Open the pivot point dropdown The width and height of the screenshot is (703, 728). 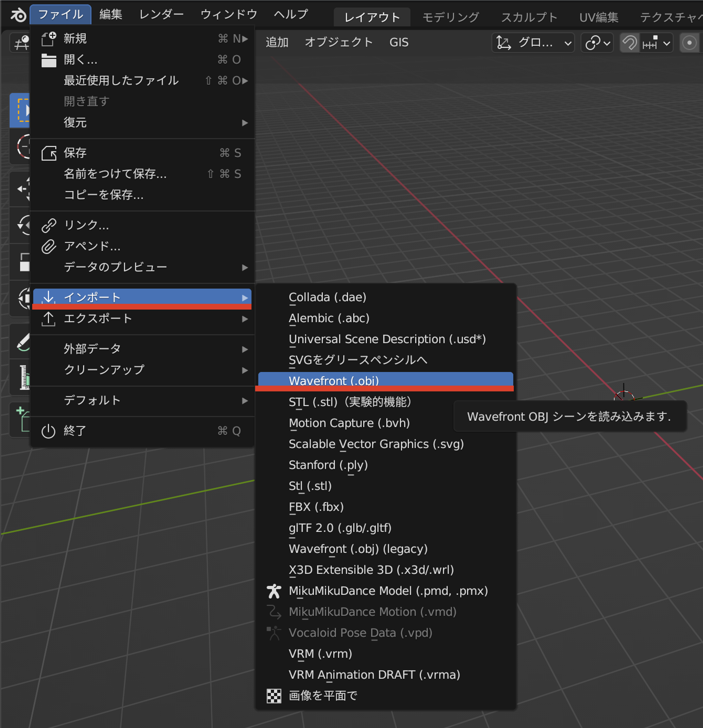coord(597,43)
